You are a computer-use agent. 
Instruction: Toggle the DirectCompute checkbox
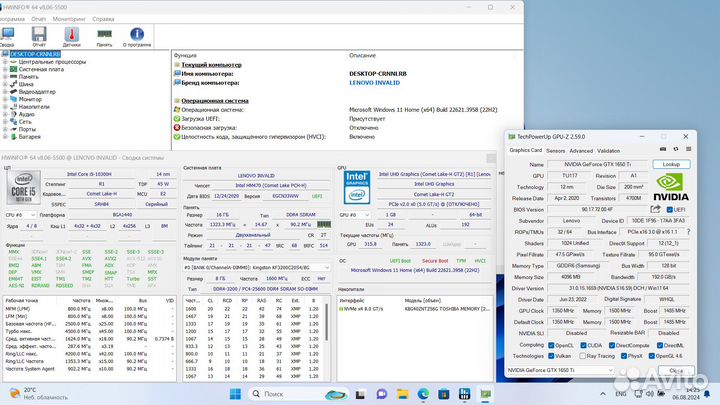tap(612, 345)
